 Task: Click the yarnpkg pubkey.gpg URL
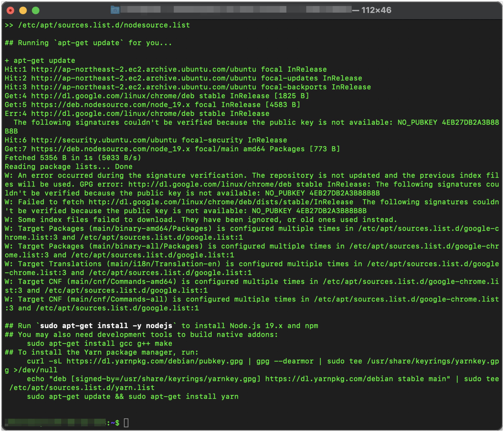tap(154, 361)
